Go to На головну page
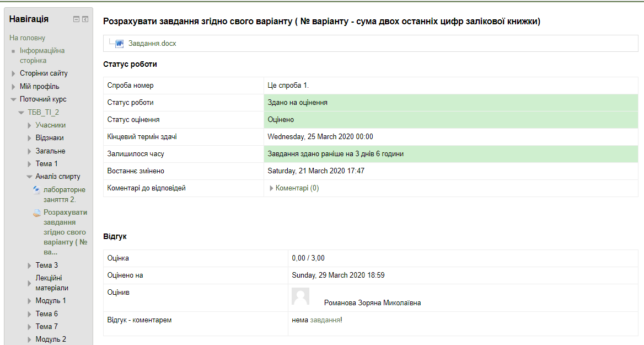The height and width of the screenshot is (345, 644). tap(27, 38)
